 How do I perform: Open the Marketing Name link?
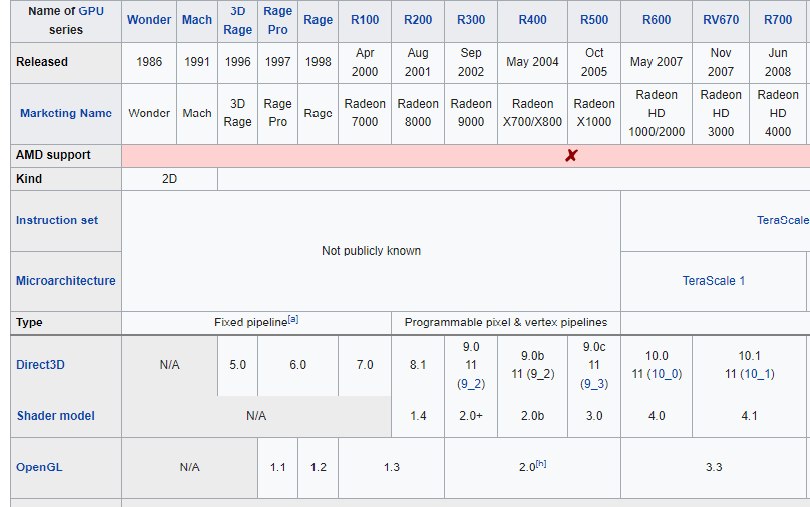66,113
